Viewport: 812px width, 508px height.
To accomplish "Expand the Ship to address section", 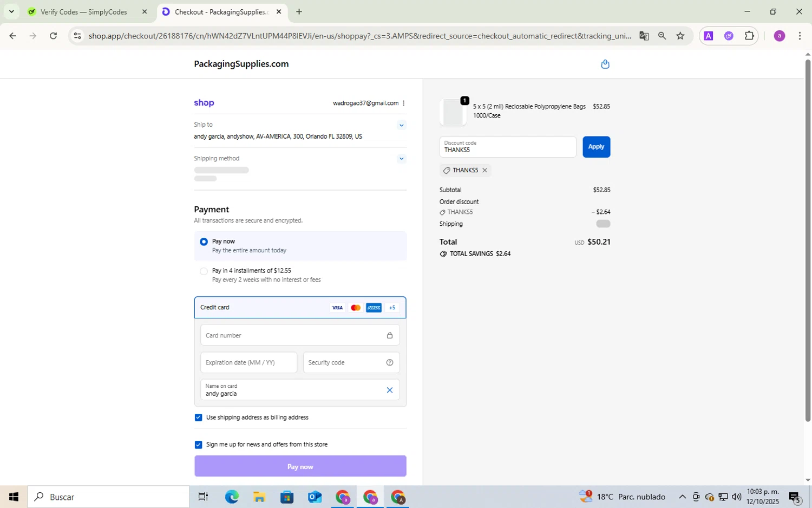I will tap(401, 125).
